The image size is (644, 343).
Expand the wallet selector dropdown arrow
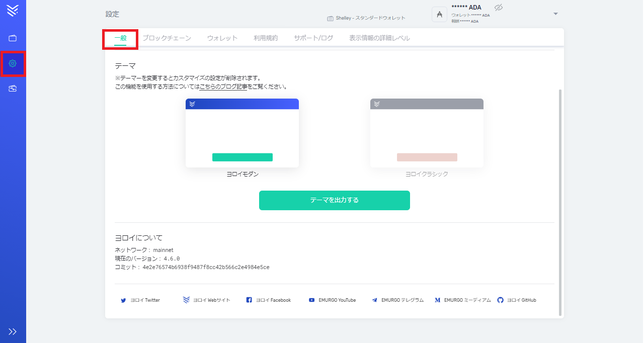(555, 14)
